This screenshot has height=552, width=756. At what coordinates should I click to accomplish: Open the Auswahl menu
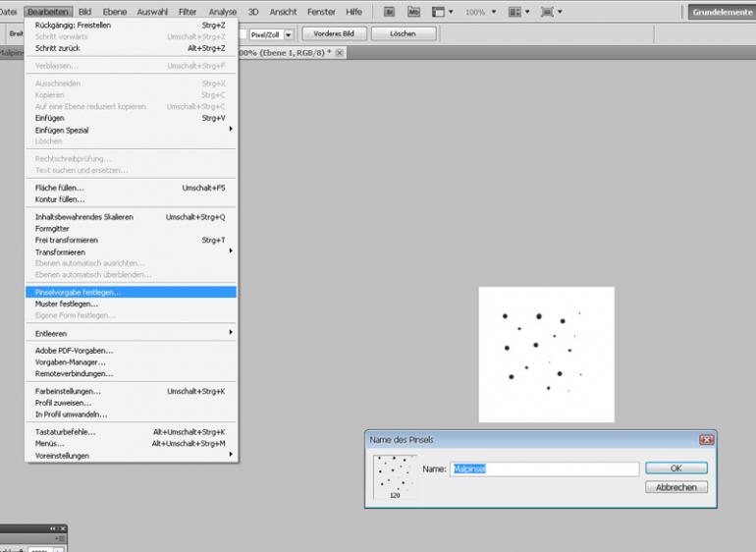click(x=152, y=12)
